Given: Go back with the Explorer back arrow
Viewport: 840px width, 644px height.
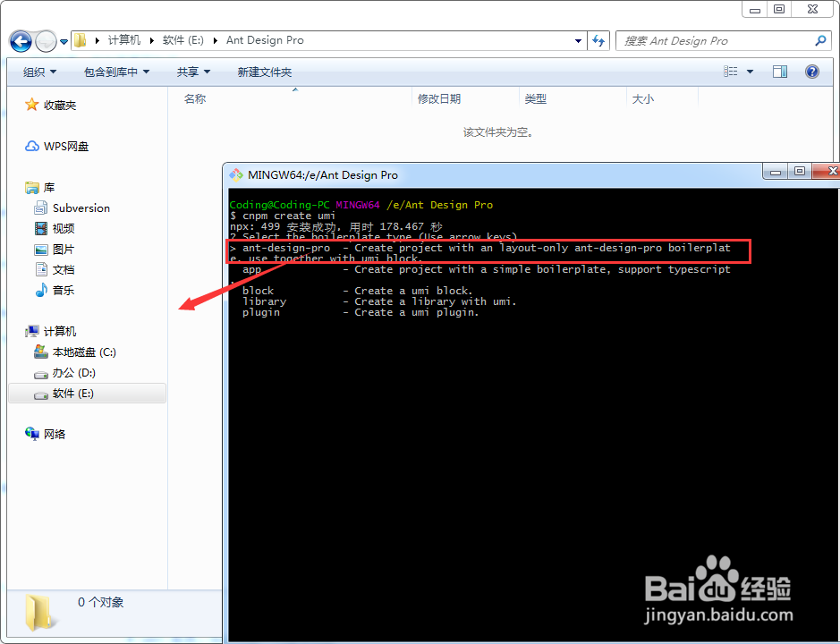Looking at the screenshot, I should coord(21,41).
